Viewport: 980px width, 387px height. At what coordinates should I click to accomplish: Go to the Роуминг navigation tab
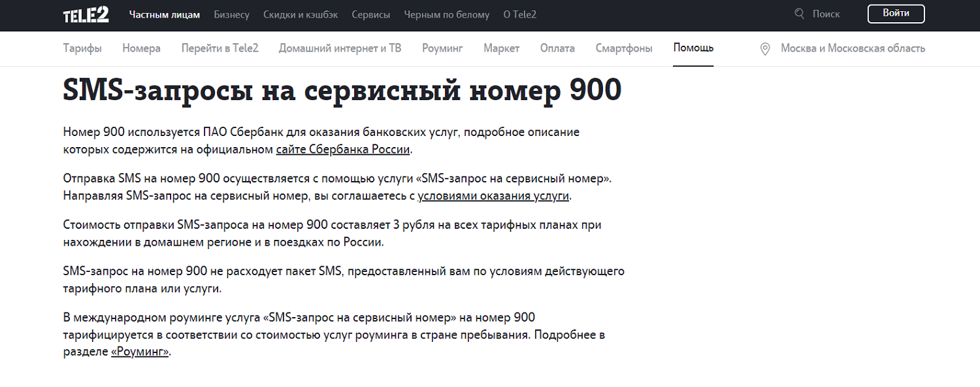[x=442, y=48]
